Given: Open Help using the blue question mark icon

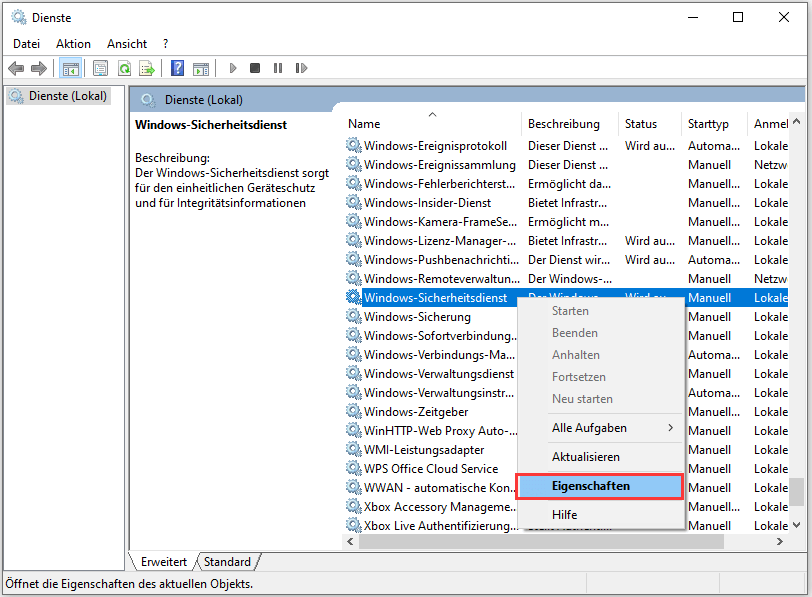Looking at the screenshot, I should coord(177,67).
